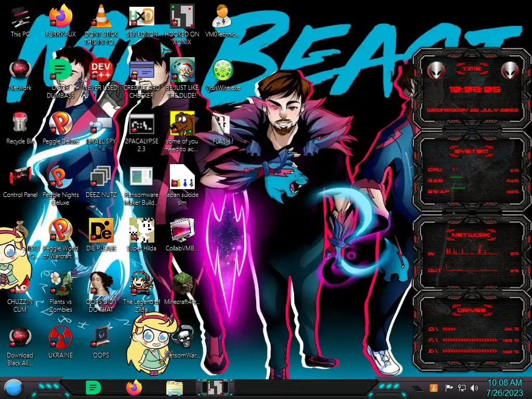The width and height of the screenshot is (532, 399).
Task: Open File Explorer from the taskbar
Action: pyautogui.click(x=175, y=388)
